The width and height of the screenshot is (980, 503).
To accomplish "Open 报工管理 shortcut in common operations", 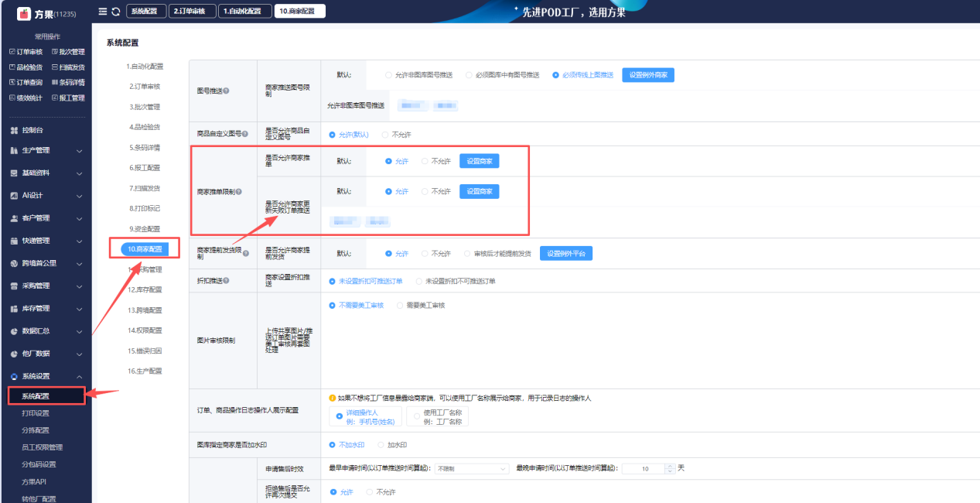I will (x=68, y=98).
